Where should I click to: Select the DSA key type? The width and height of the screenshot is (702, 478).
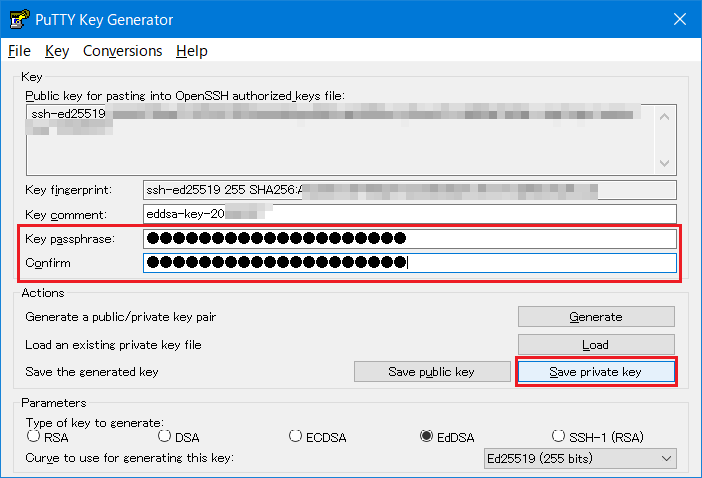(165, 436)
